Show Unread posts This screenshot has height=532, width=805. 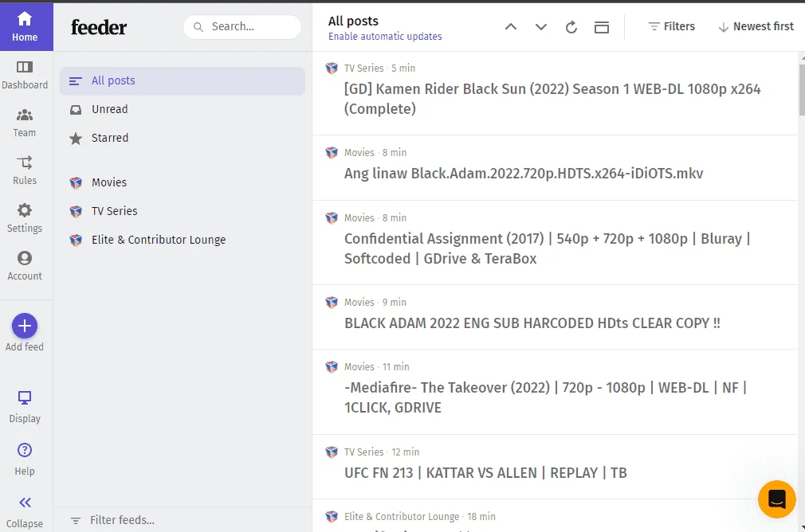(x=183, y=109)
